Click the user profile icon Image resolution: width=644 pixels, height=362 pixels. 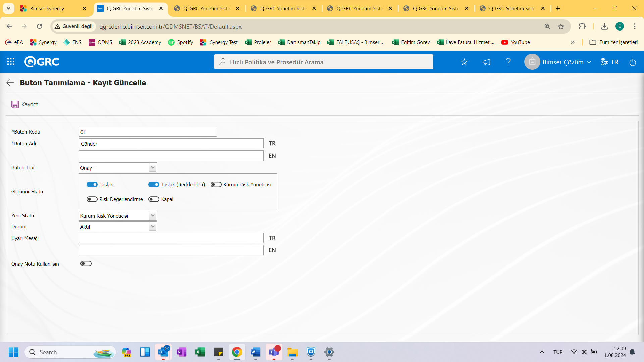[533, 62]
